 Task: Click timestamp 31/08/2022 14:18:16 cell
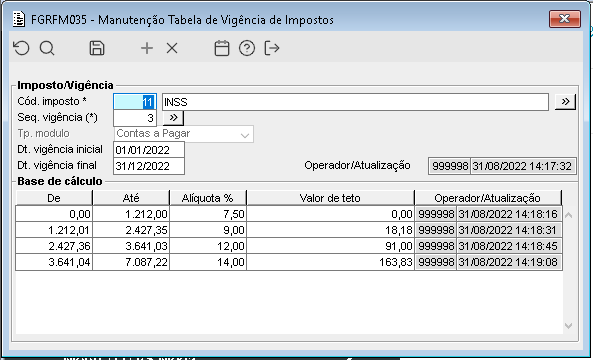coord(509,214)
